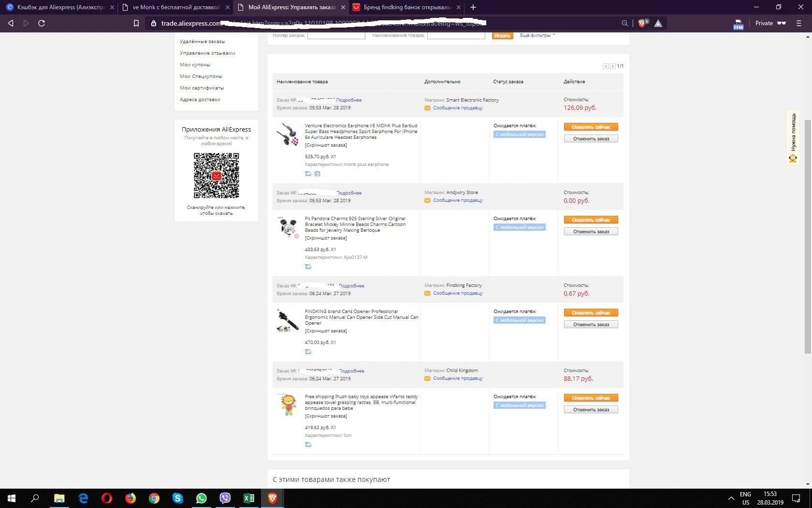Open the zoom magnifier in the address bar
This screenshot has height=508, width=812.
pos(625,23)
